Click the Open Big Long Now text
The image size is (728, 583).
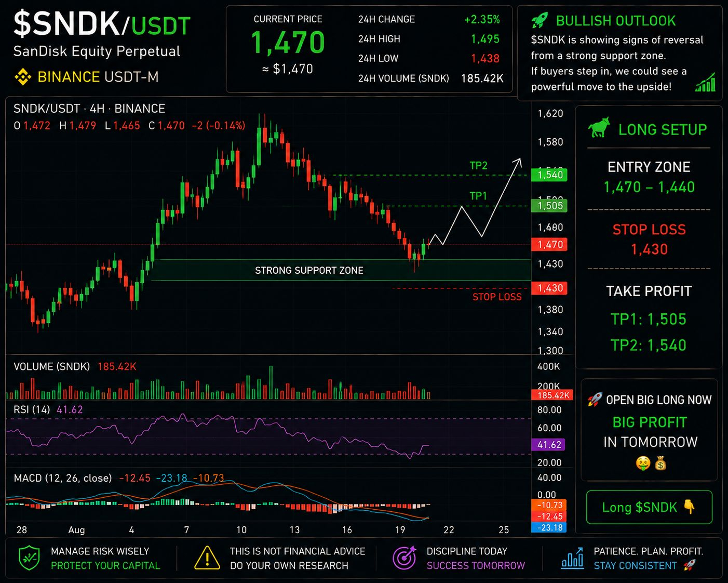point(659,400)
